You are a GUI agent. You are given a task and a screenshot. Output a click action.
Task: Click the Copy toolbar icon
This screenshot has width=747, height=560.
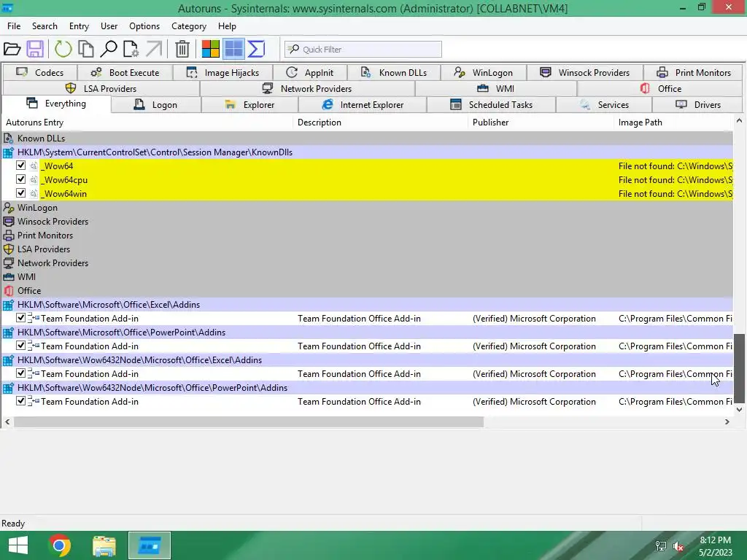(x=86, y=49)
